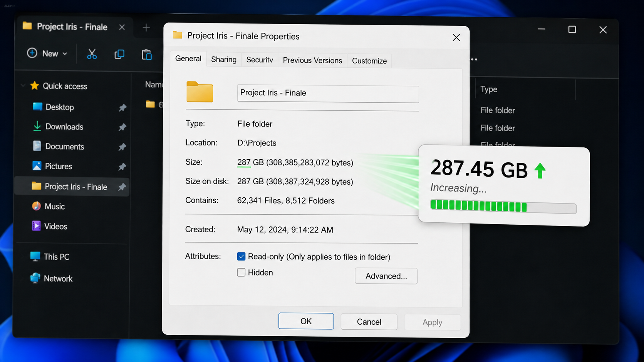Click the pin icon beside Downloads
Viewport: 644px width, 362px height.
click(x=122, y=127)
